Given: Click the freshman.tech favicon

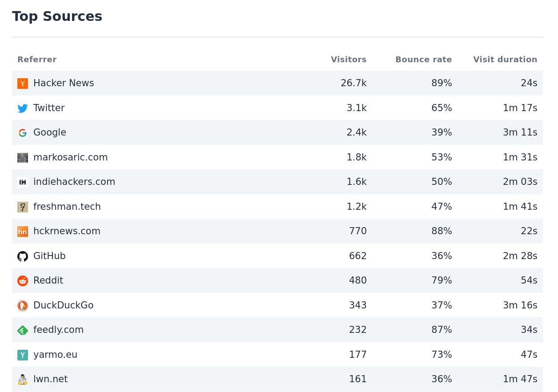Looking at the screenshot, I should pos(23,206).
